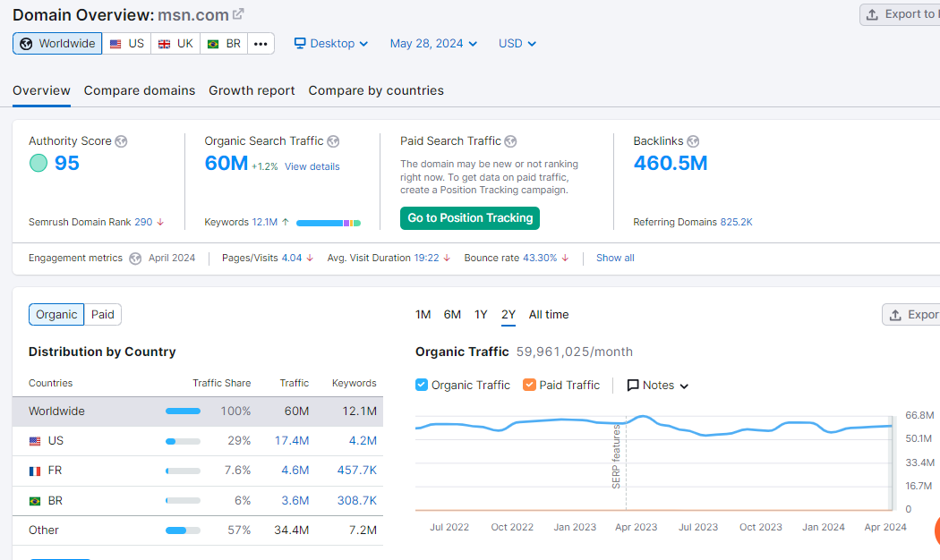Open the May 28, 2024 date picker
This screenshot has height=560, width=940.
pyautogui.click(x=433, y=44)
